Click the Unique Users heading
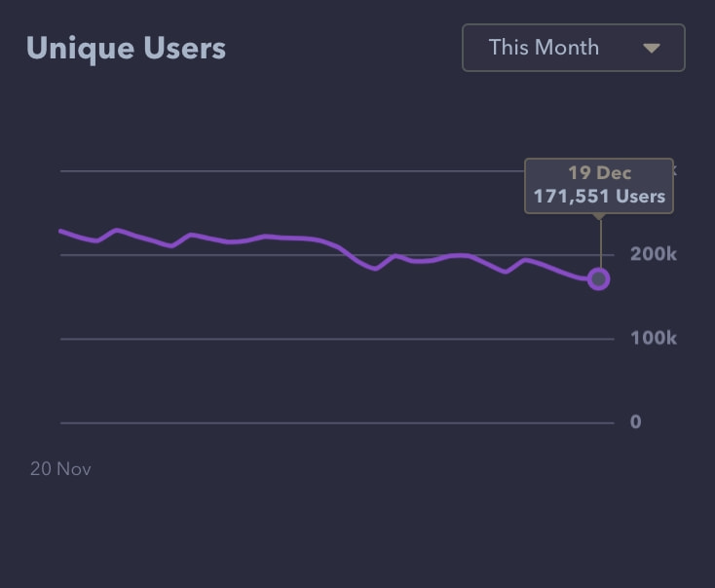Image resolution: width=715 pixels, height=588 pixels. coord(126,48)
